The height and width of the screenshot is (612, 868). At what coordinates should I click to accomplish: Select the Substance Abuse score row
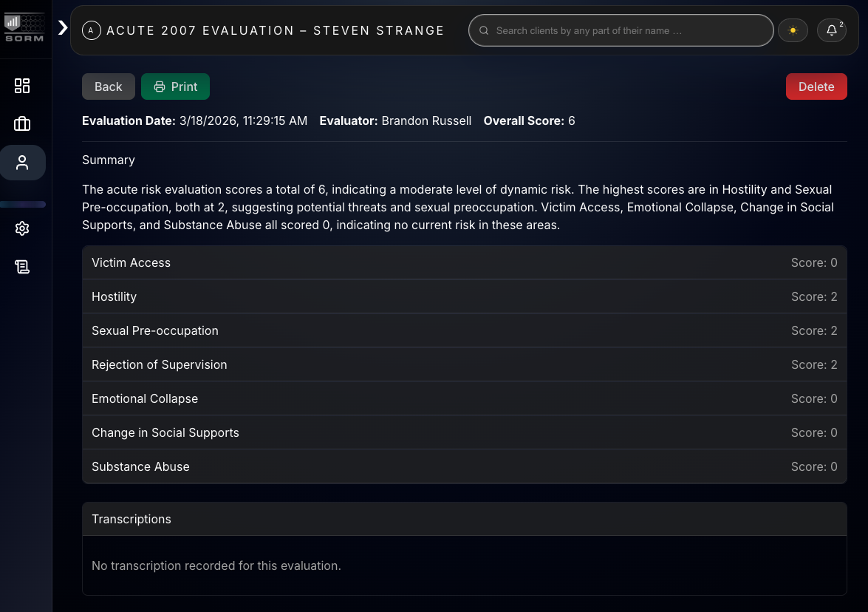coord(464,466)
